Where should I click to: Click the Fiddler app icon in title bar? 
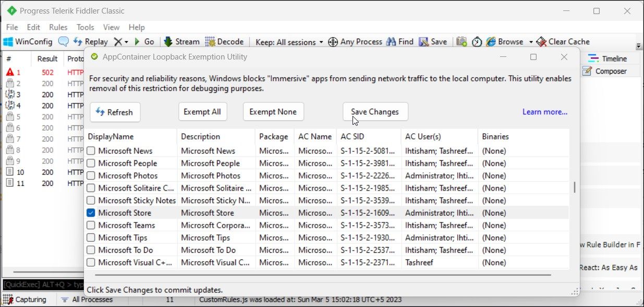[11, 10]
